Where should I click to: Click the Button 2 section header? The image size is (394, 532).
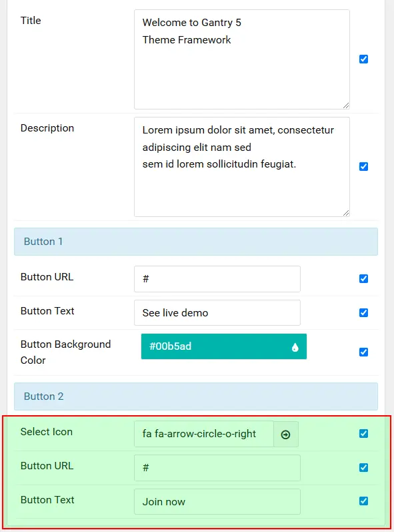196,396
